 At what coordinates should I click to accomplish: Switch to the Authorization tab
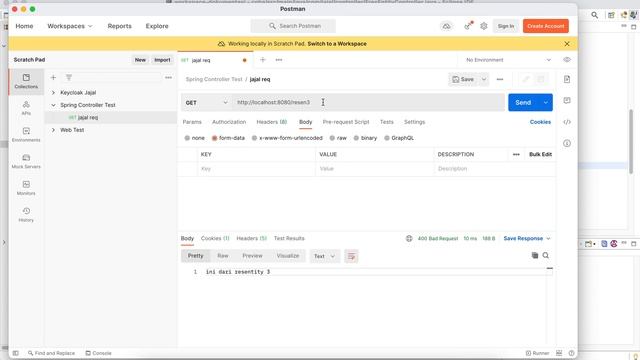point(229,122)
